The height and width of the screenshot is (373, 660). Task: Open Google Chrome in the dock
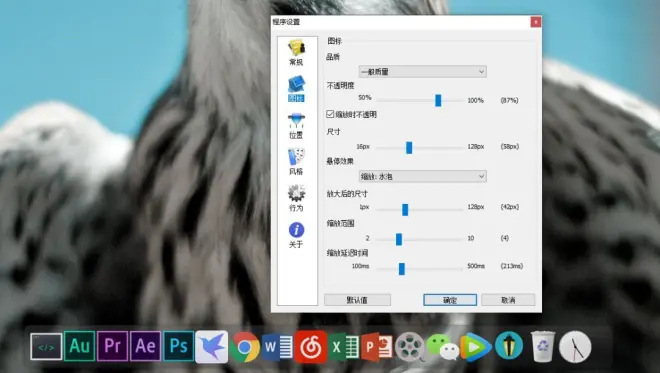click(245, 347)
